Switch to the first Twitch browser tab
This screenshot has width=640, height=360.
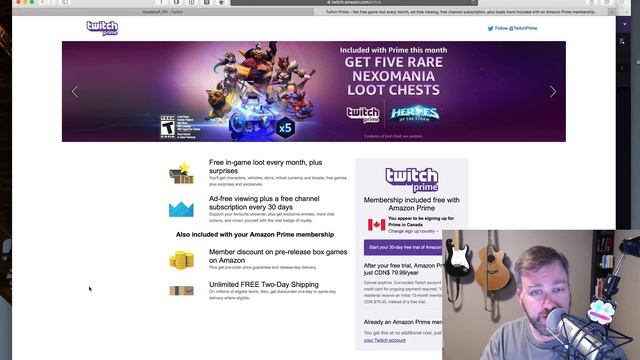tap(162, 12)
